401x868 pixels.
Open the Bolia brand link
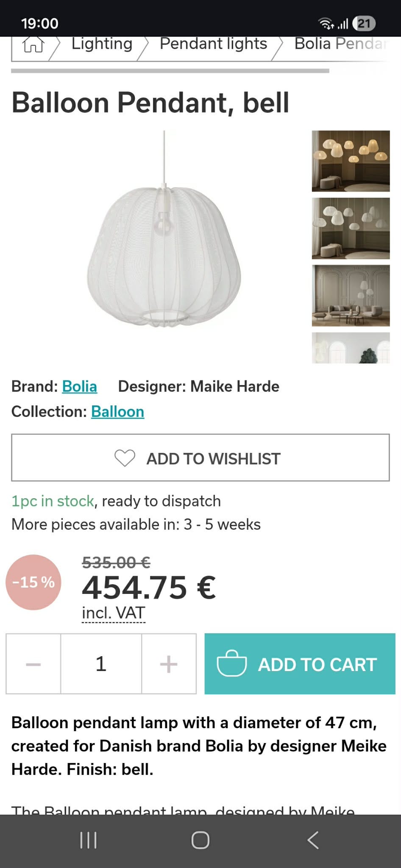coord(80,386)
